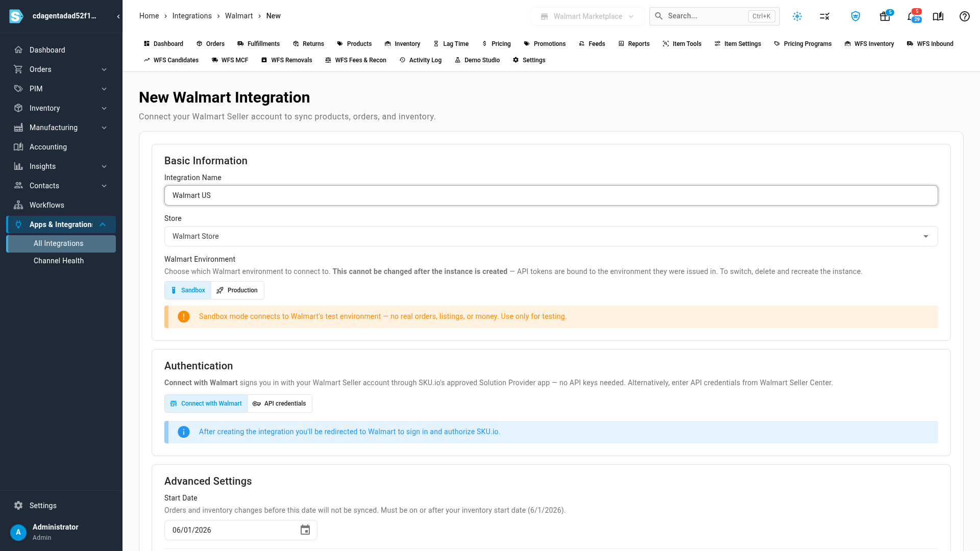Image resolution: width=980 pixels, height=551 pixels.
Task: Open the notifications bell icon
Action: [x=912, y=16]
